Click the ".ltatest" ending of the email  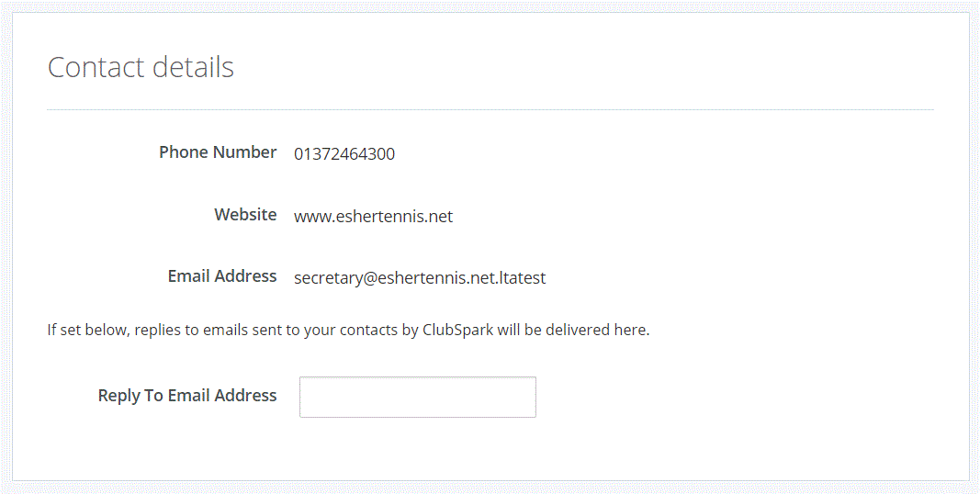coord(522,277)
